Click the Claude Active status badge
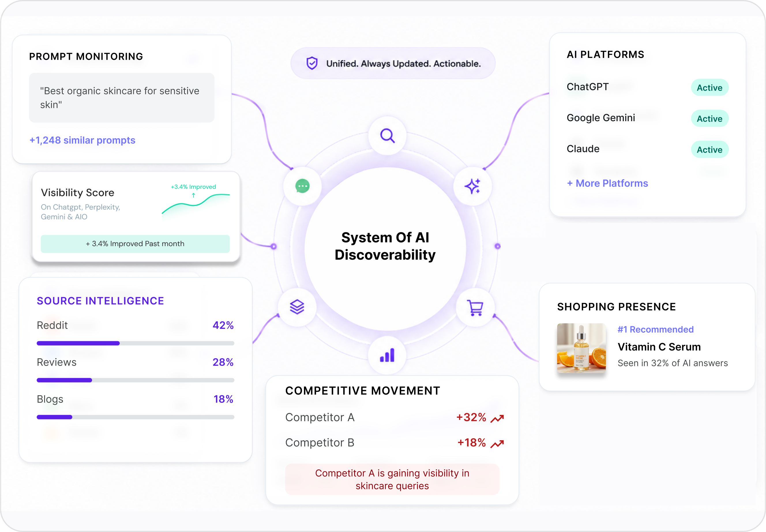 click(x=710, y=149)
